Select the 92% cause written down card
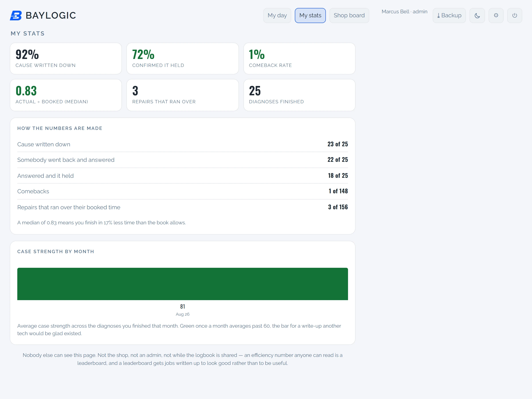This screenshot has height=399, width=532. coord(66,59)
